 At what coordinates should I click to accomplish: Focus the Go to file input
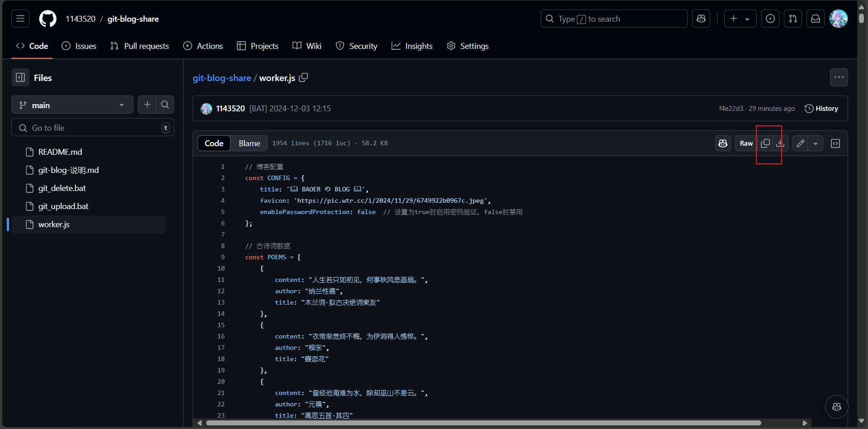(93, 128)
